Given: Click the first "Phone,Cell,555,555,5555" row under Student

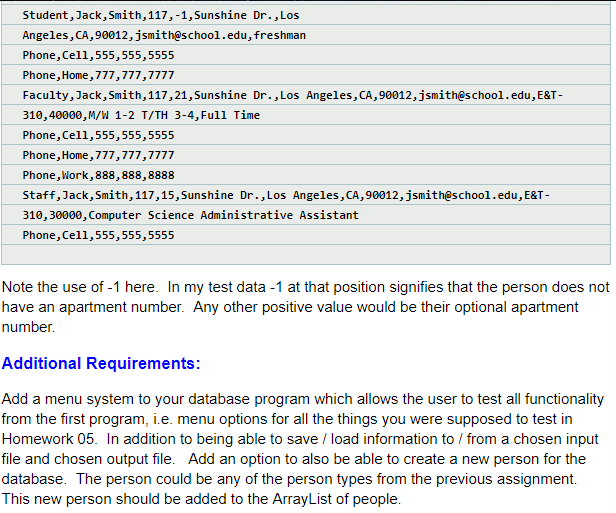Looking at the screenshot, I should tap(98, 55).
